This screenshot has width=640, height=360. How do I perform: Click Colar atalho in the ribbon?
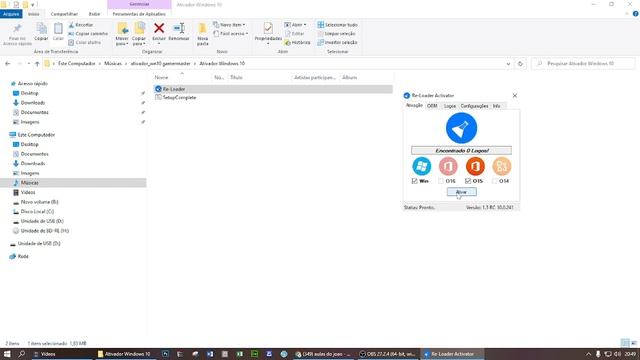84,42
